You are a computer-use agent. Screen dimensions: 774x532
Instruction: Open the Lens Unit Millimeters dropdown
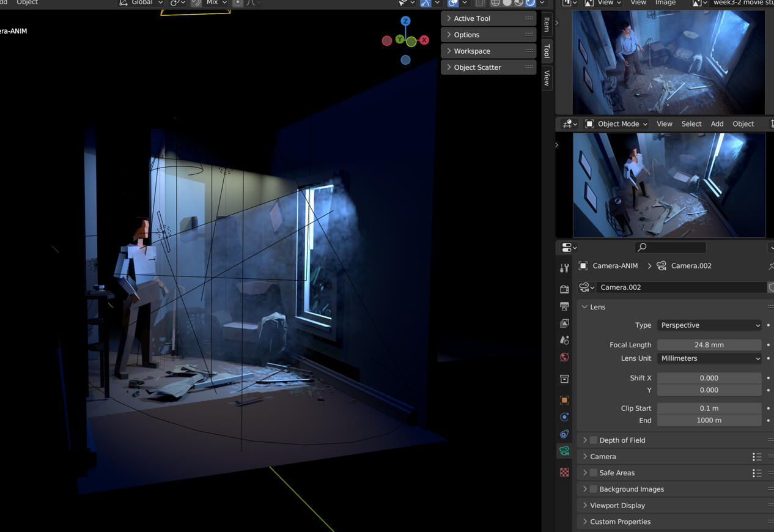click(709, 358)
